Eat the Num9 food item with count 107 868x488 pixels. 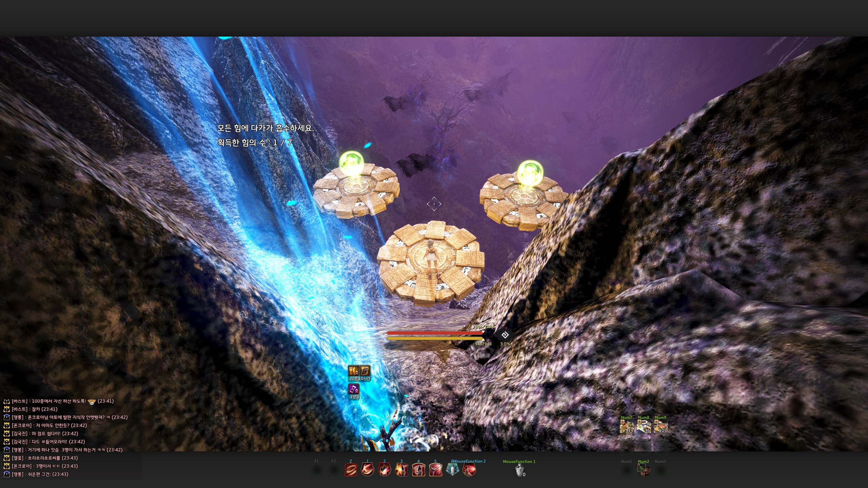(660, 427)
